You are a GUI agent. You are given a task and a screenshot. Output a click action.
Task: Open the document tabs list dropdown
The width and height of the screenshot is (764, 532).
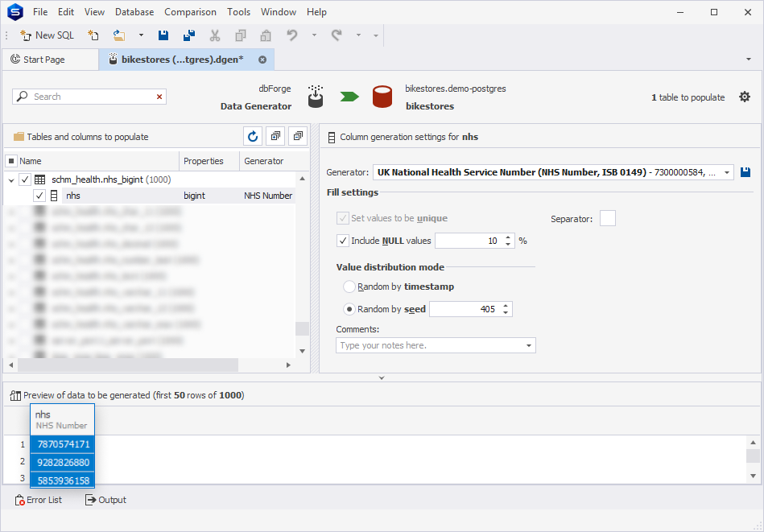749,60
